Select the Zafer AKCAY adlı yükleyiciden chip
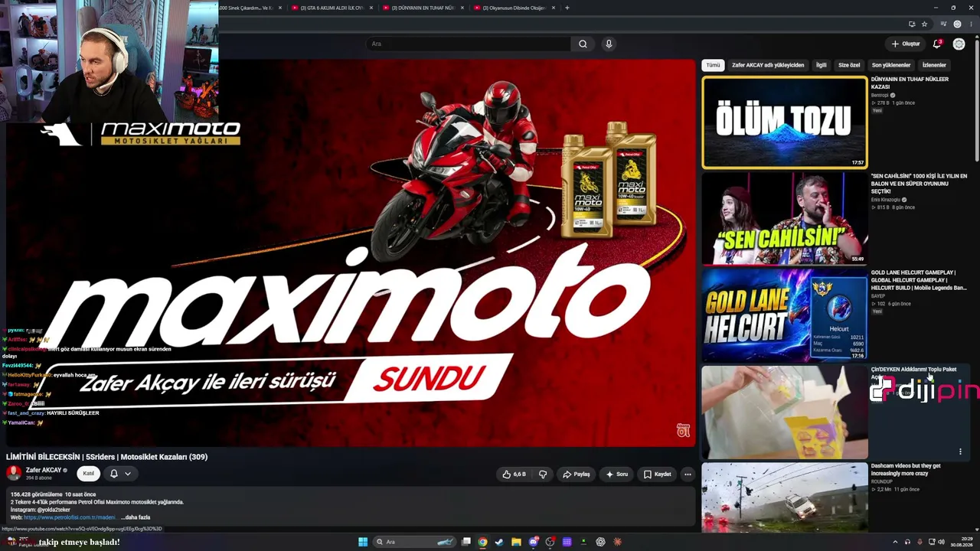 (x=768, y=65)
